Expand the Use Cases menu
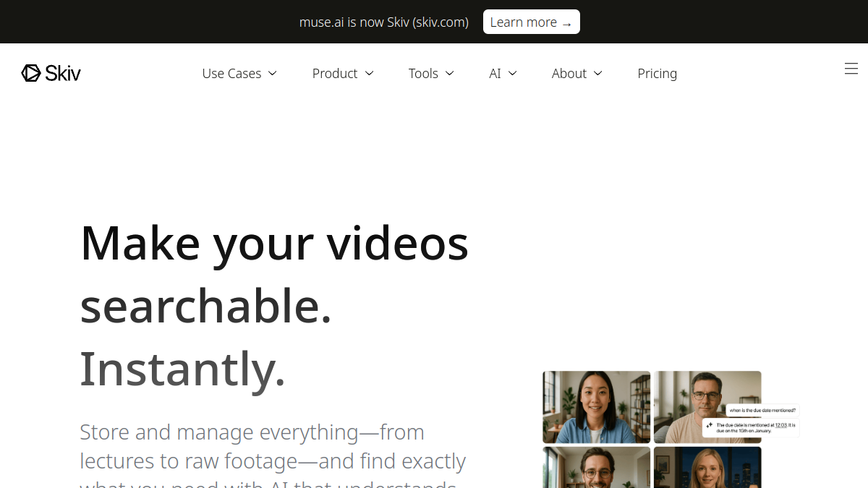868x488 pixels. (x=239, y=73)
